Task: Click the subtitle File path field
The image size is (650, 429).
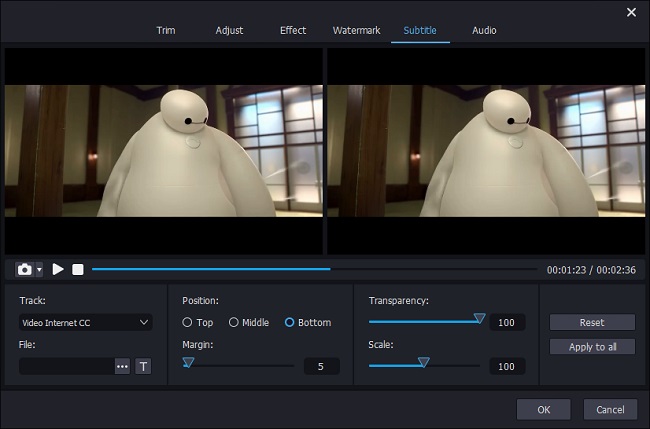Action: (x=66, y=367)
